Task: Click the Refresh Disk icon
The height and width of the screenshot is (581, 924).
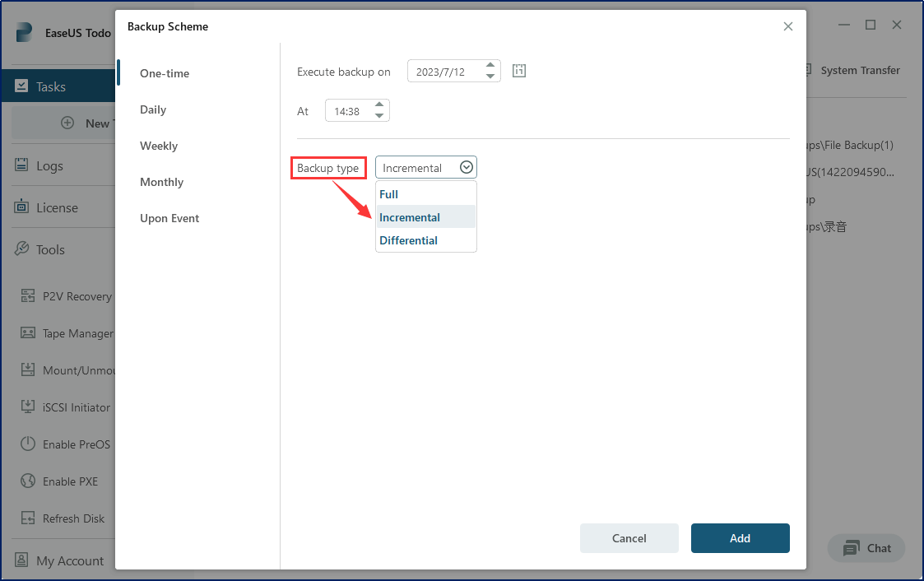Action: (x=28, y=518)
